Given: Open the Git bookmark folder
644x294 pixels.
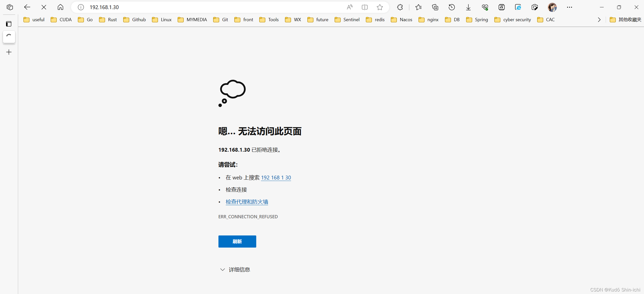Looking at the screenshot, I should (221, 20).
